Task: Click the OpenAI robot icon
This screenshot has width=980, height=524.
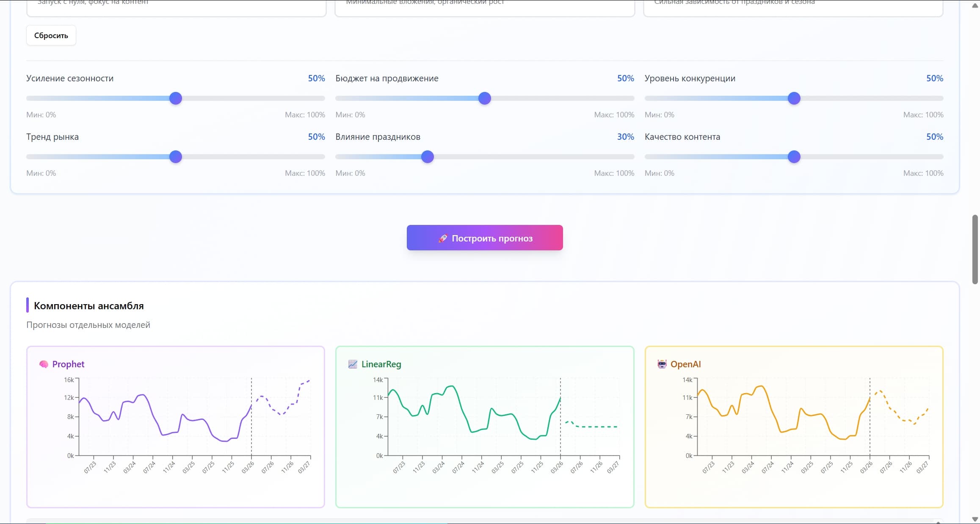Action: tap(662, 364)
